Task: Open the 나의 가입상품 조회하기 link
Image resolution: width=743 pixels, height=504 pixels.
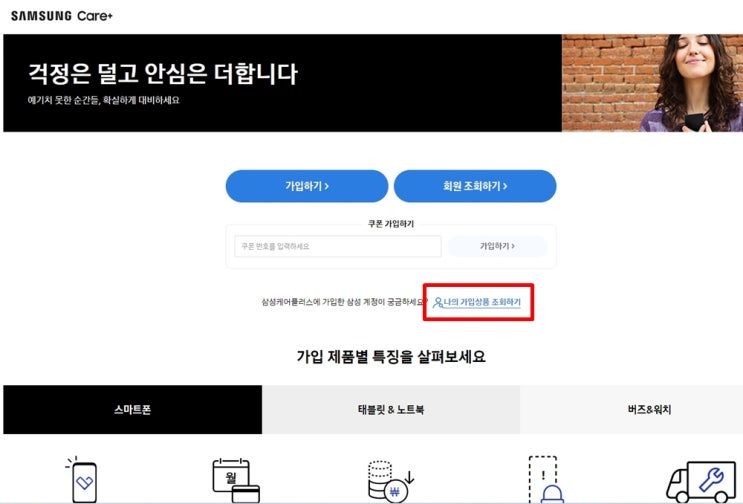Action: pyautogui.click(x=482, y=302)
